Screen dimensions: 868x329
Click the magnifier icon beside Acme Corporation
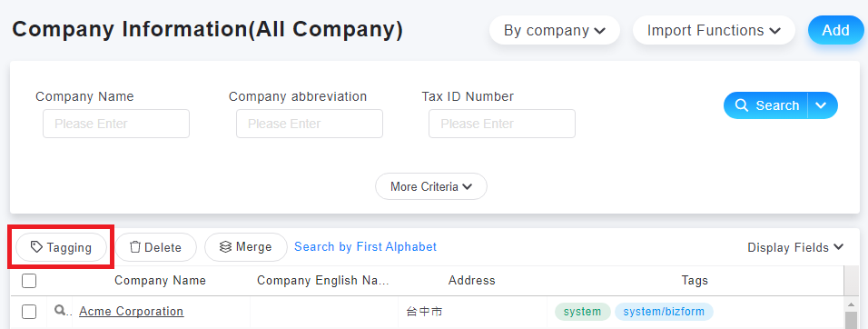[60, 310]
